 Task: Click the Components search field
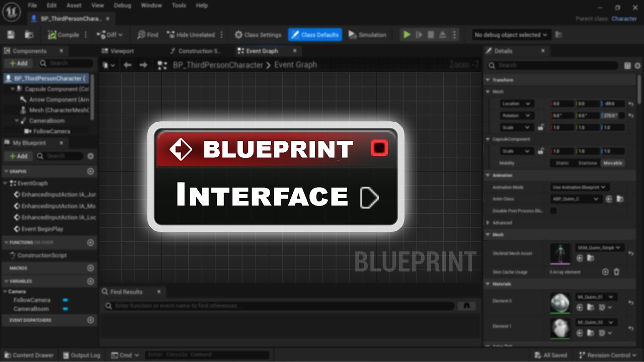coord(65,63)
